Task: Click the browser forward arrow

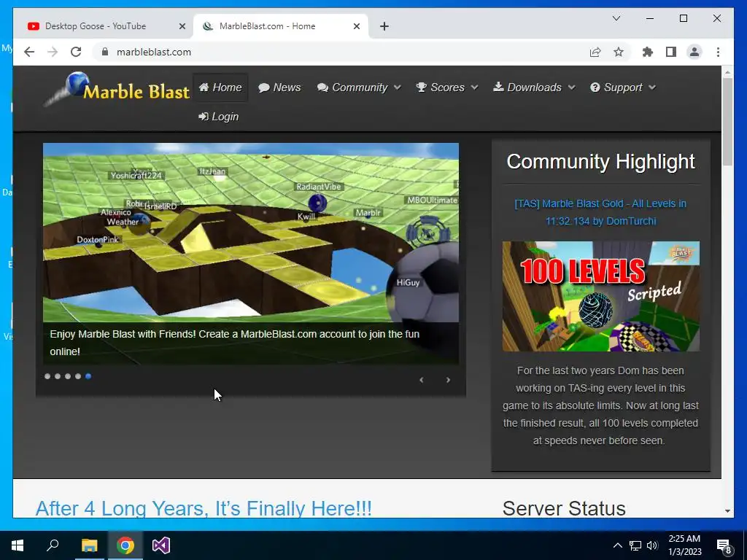Action: click(53, 52)
